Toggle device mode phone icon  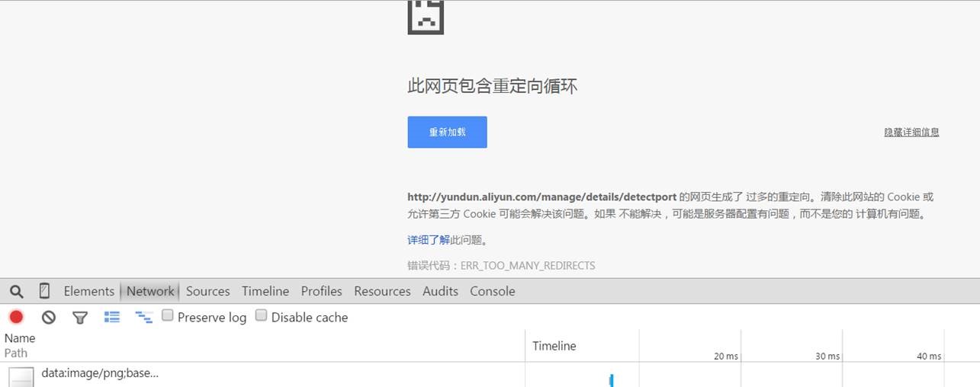coord(44,291)
